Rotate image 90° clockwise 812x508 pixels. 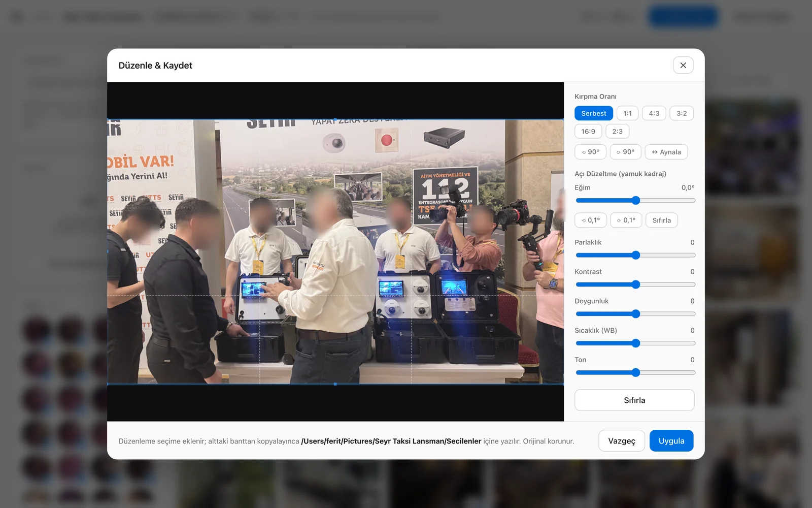(625, 152)
